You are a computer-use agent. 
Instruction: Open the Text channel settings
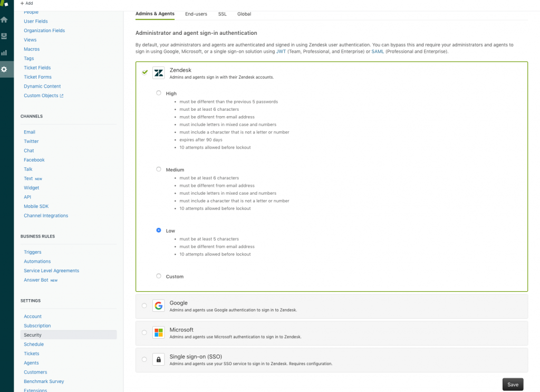click(28, 178)
